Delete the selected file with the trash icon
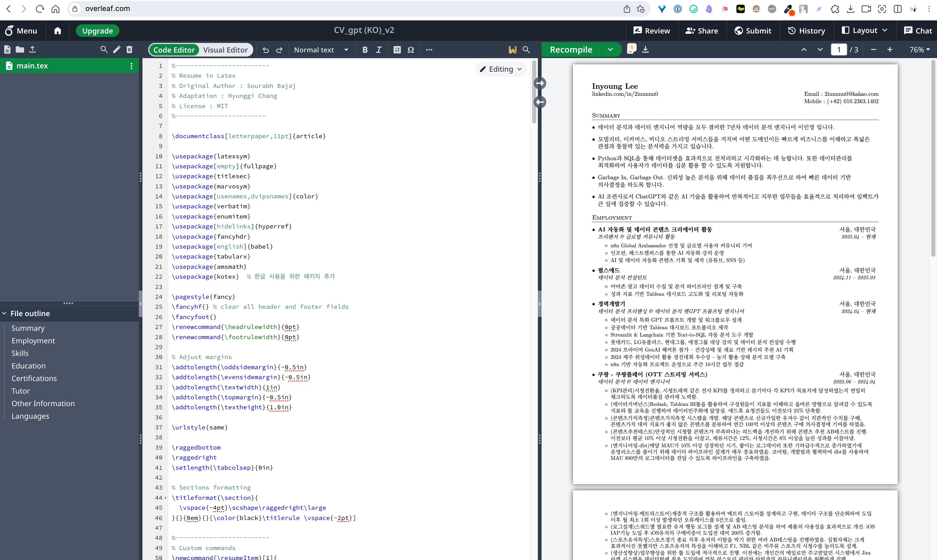The width and height of the screenshot is (937, 560). coord(129,49)
